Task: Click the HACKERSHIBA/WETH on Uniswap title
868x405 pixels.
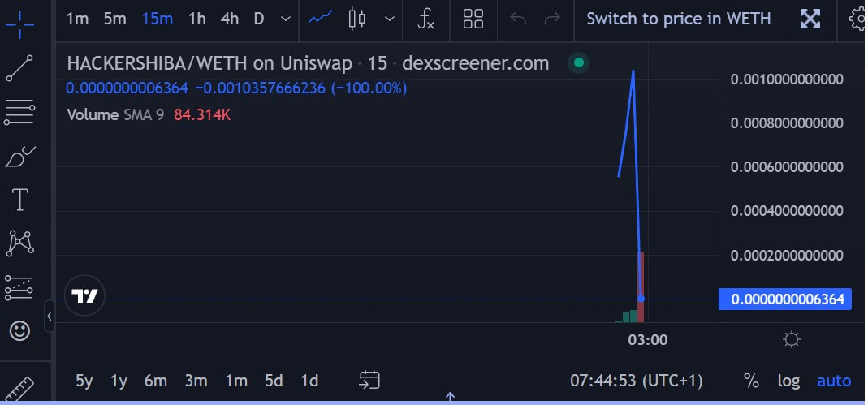Action: (209, 63)
